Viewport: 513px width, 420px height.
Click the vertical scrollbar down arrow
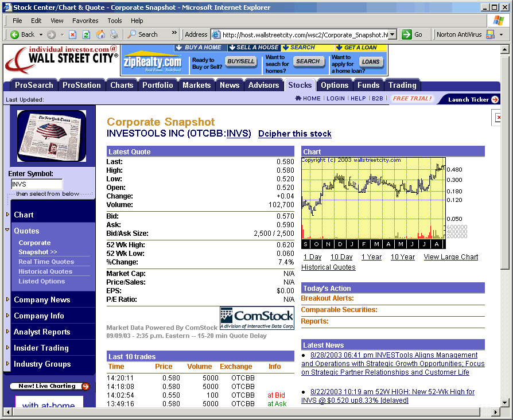pyautogui.click(x=504, y=402)
